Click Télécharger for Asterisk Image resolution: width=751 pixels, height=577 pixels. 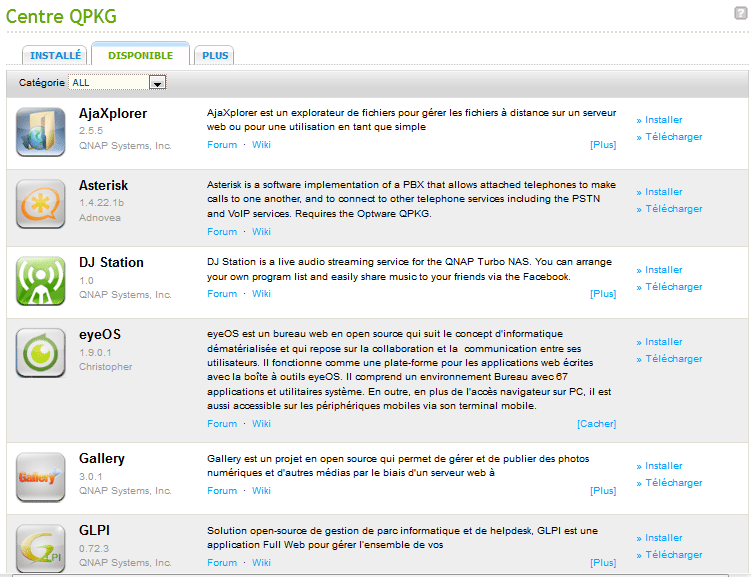pos(673,209)
